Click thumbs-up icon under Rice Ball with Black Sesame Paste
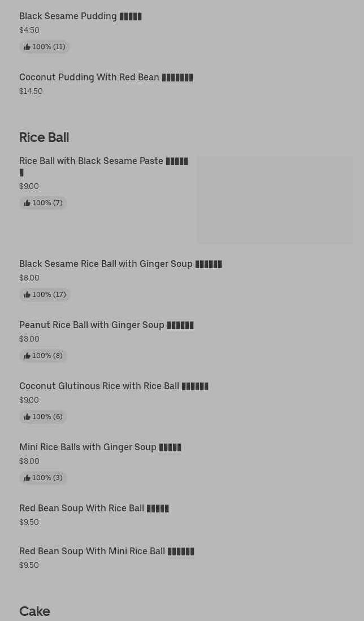 click(x=27, y=203)
